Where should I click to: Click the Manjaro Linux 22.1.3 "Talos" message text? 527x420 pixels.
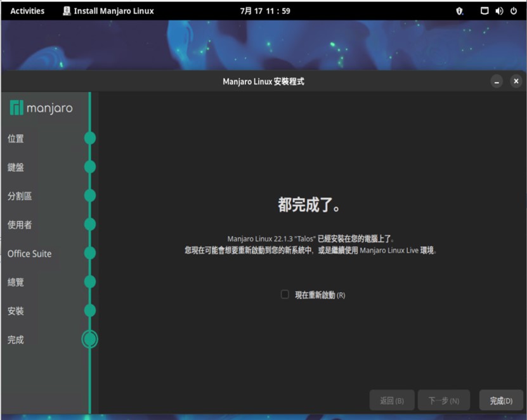pyautogui.click(x=311, y=239)
